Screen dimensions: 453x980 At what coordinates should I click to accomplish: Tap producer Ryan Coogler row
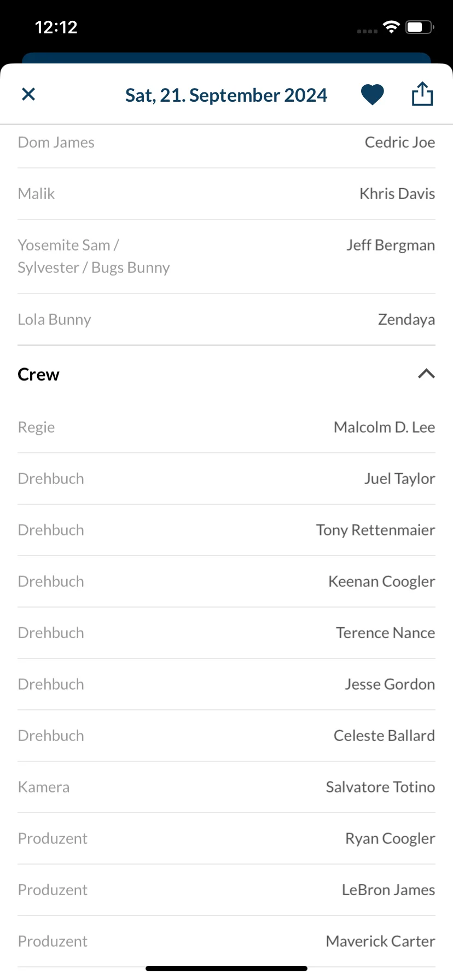click(226, 838)
